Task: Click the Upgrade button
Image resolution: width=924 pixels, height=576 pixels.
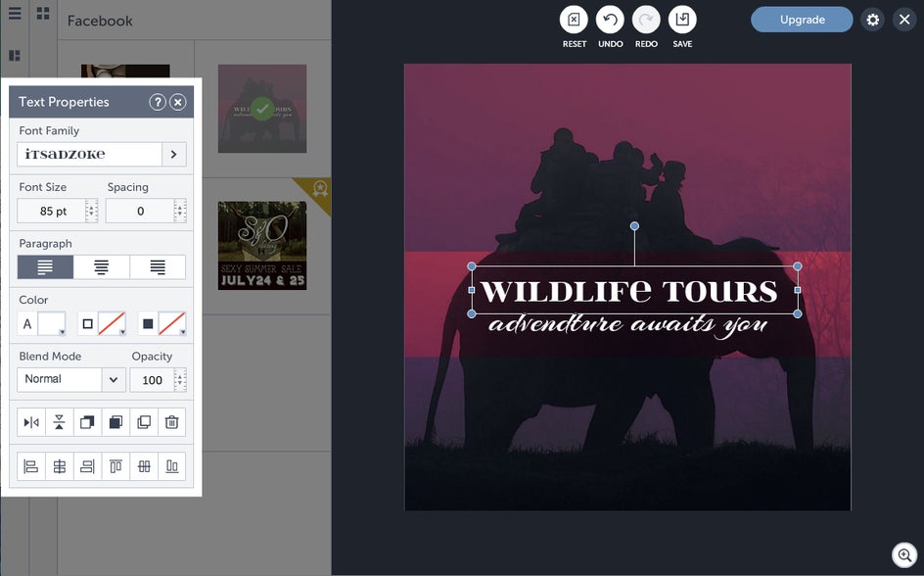Action: click(x=802, y=20)
